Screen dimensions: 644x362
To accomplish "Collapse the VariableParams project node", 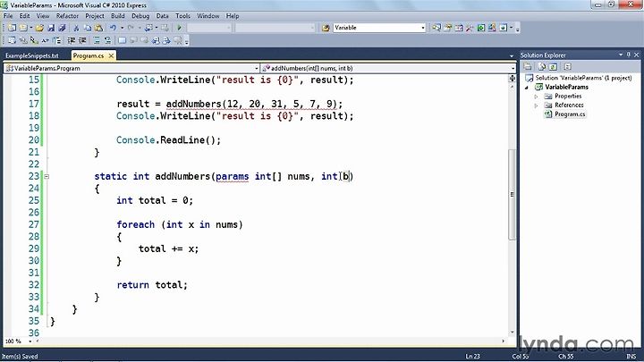I will pos(527,87).
